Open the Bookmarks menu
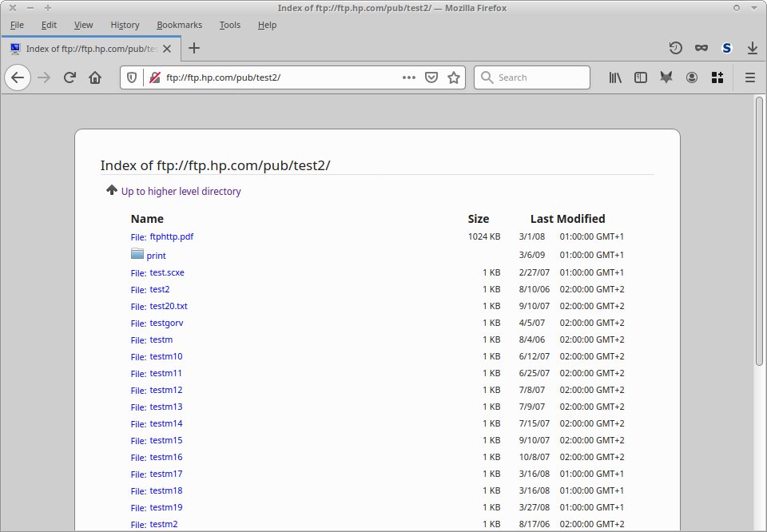 point(177,25)
